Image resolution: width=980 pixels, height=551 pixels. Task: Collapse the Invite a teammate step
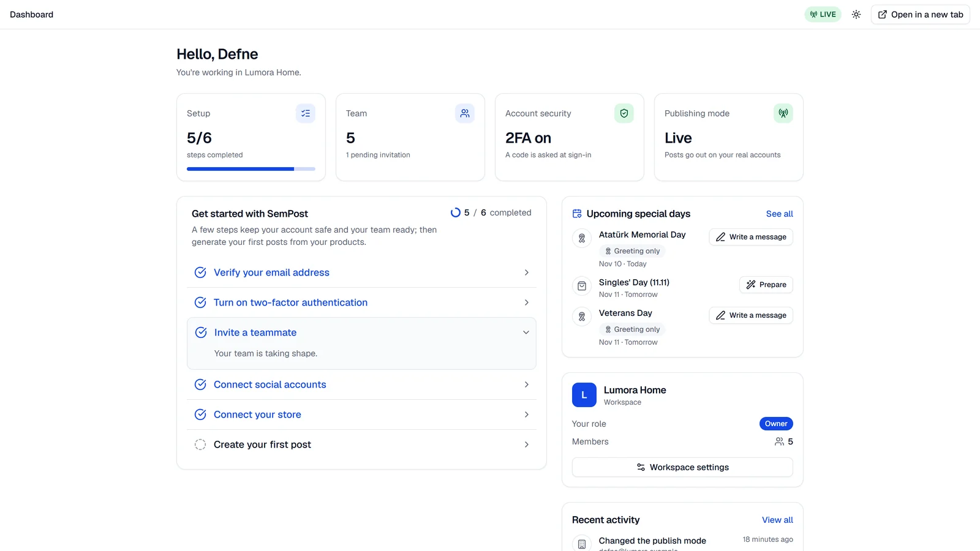coord(361,332)
